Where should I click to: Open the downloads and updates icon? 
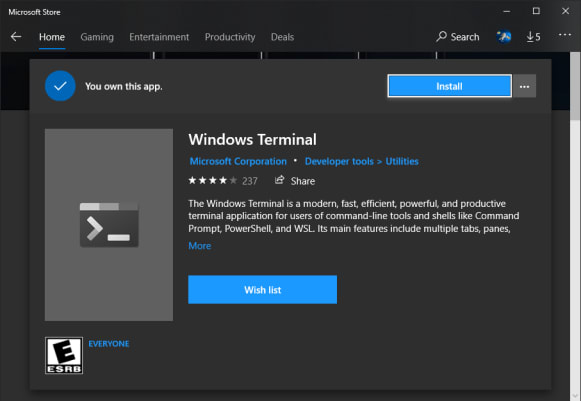pos(533,37)
